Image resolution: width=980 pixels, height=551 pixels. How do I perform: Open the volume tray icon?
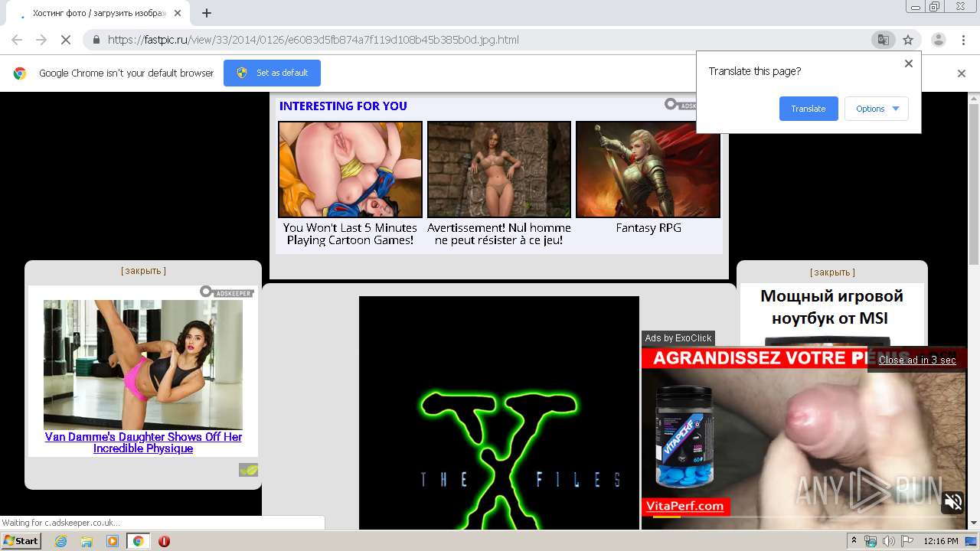pos(889,541)
